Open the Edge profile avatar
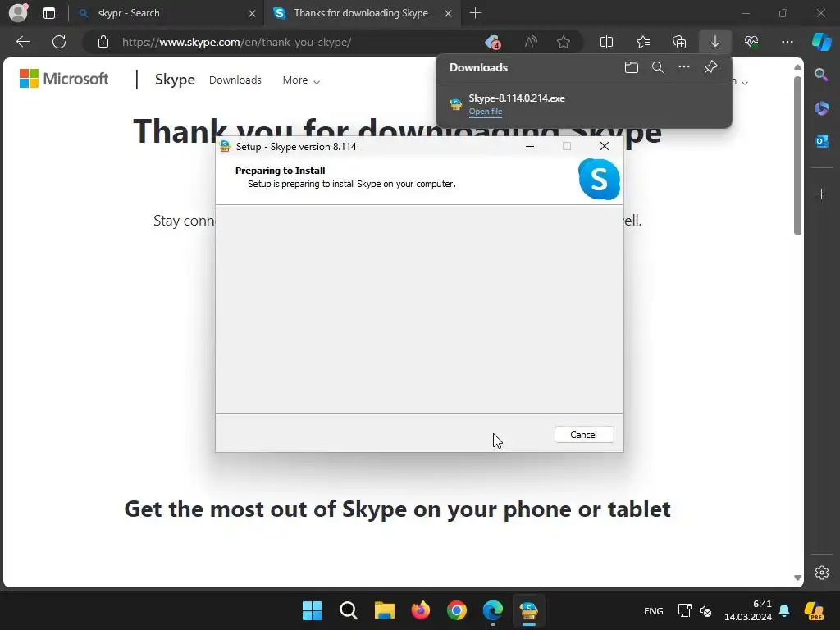840x630 pixels. tap(18, 13)
